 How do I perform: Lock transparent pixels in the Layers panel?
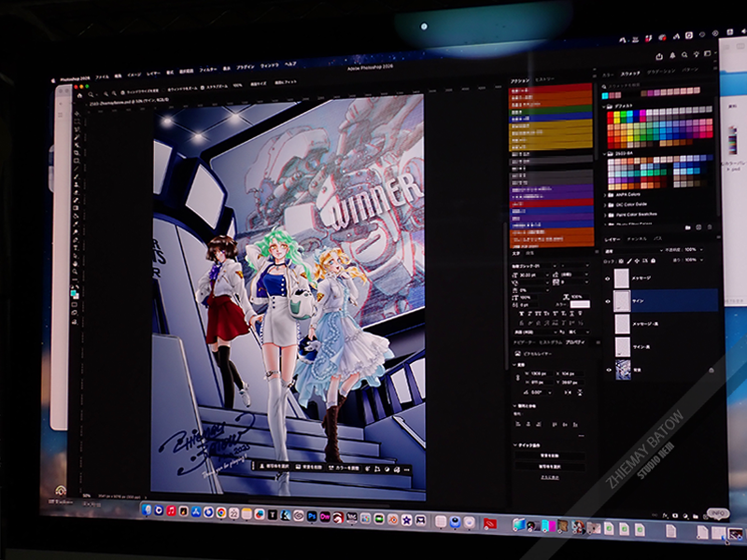(621, 261)
